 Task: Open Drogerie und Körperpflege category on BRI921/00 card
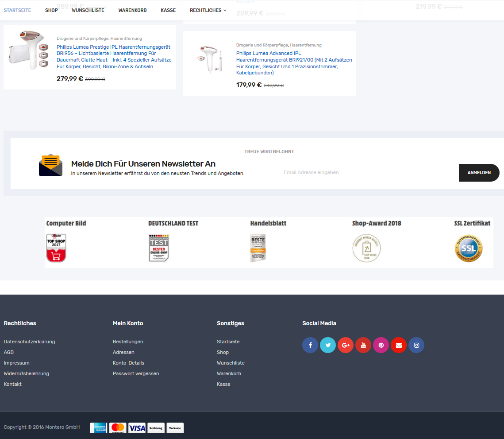(262, 45)
